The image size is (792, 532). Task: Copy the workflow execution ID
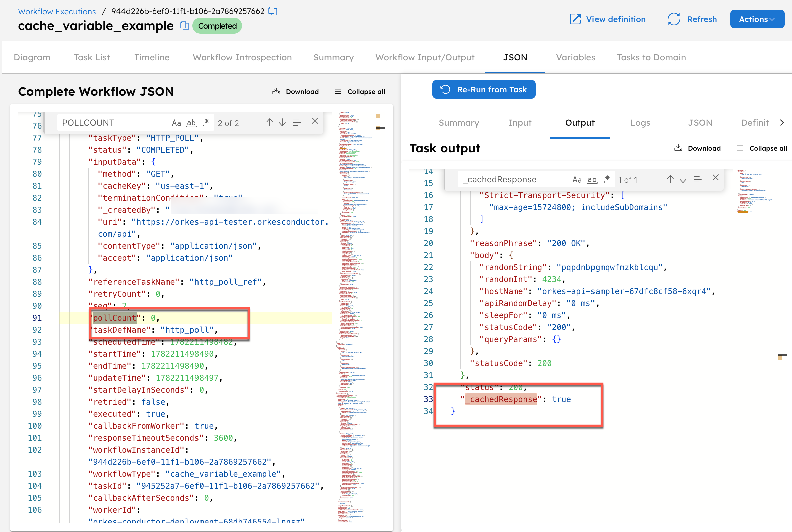click(273, 11)
